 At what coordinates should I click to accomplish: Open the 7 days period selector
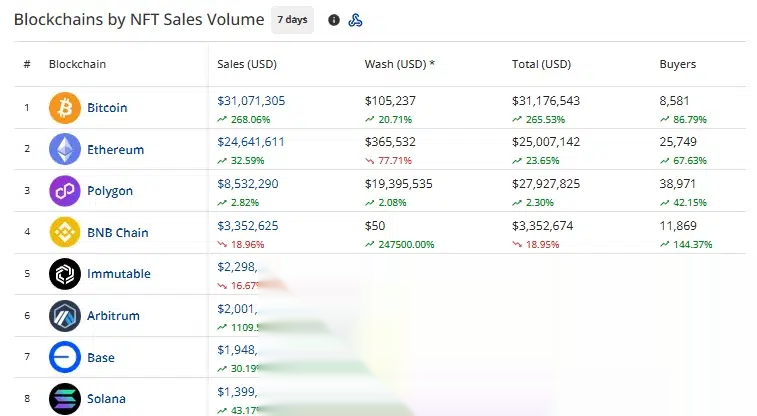292,20
